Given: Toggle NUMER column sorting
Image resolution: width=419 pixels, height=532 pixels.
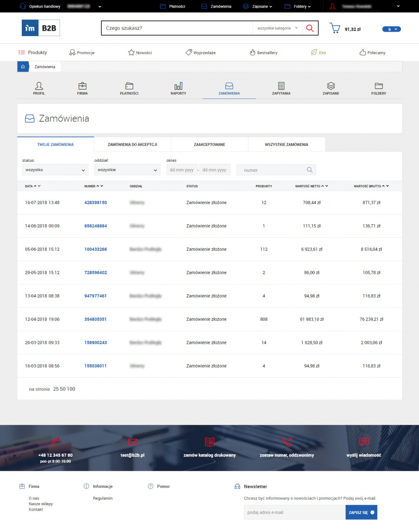Looking at the screenshot, I should coord(99,186).
